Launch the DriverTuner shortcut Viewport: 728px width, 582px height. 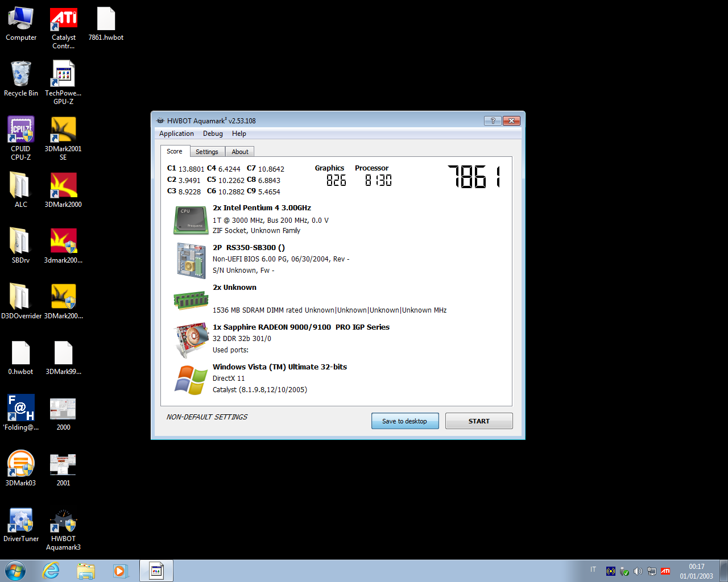(21, 524)
